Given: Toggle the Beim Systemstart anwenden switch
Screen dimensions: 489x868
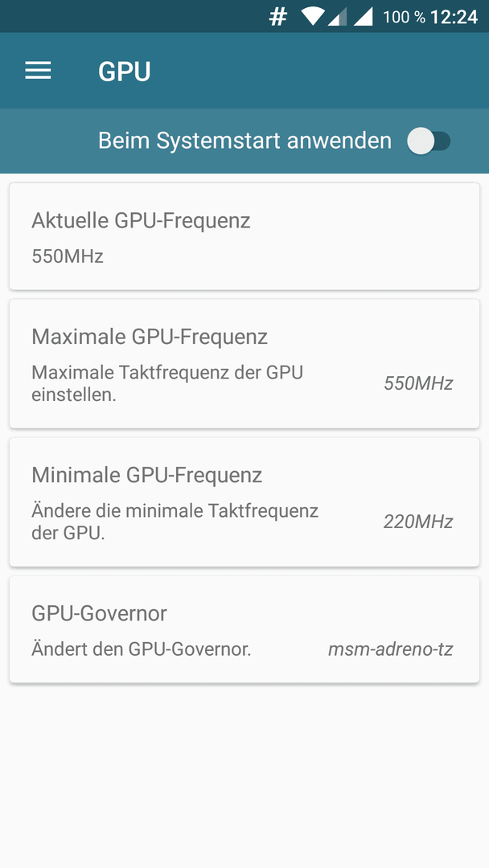Looking at the screenshot, I should tap(429, 141).
